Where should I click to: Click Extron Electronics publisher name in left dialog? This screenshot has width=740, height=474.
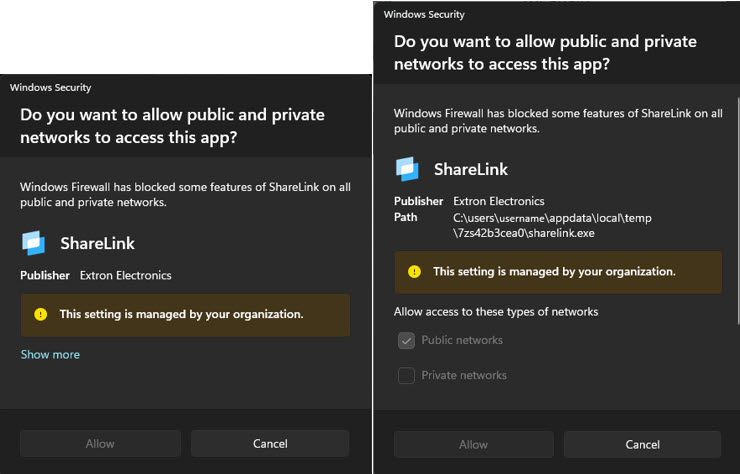126,276
